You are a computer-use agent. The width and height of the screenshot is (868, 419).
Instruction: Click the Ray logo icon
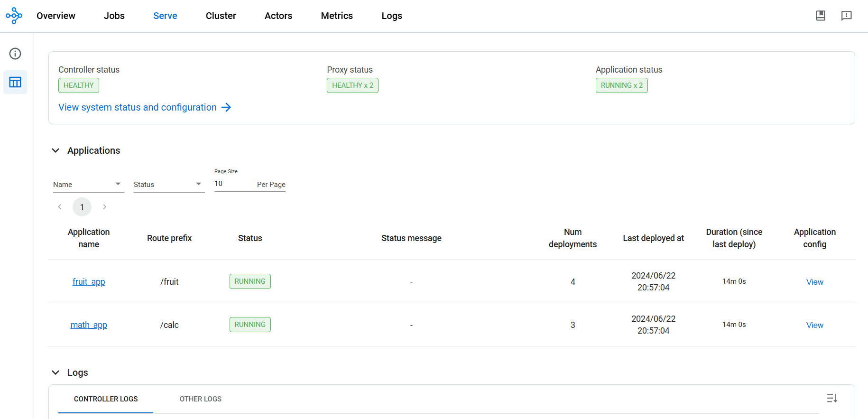14,16
